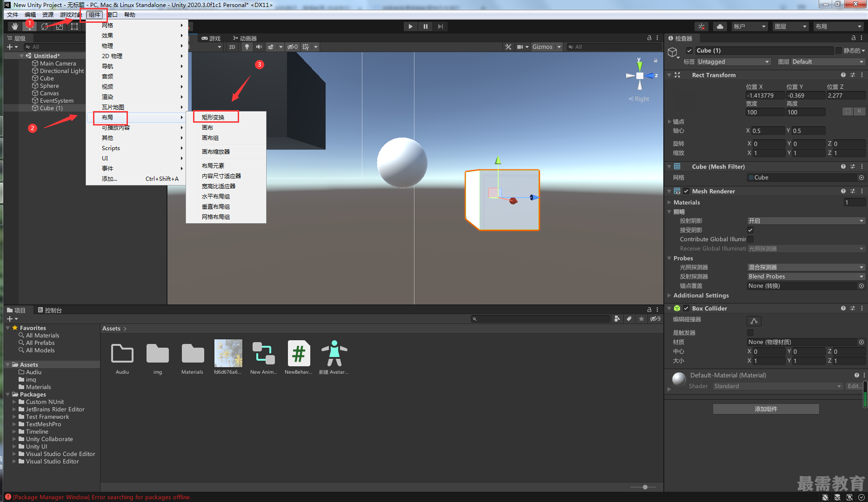This screenshot has height=502, width=868.
Task: Click the Edit Collider button icon
Action: 754,321
